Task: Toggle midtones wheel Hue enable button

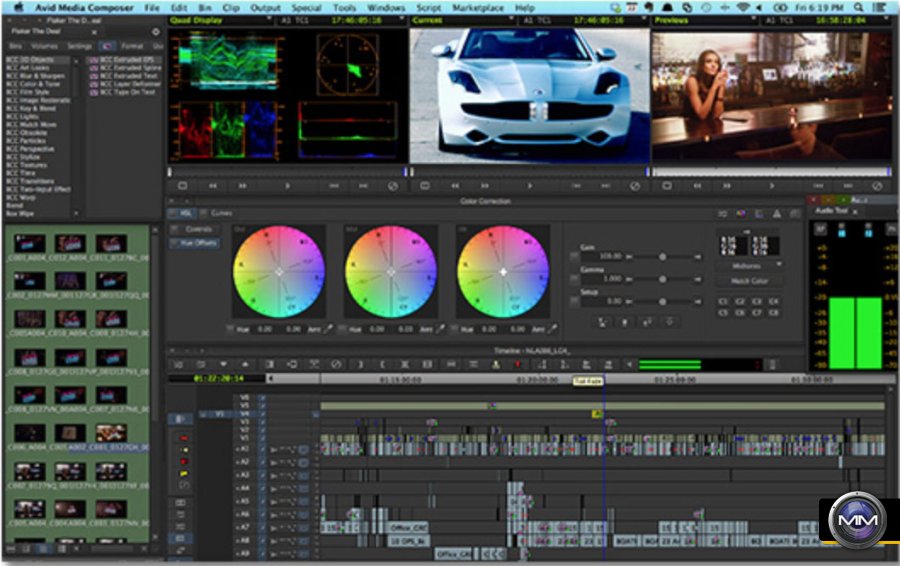Action: pyautogui.click(x=342, y=329)
